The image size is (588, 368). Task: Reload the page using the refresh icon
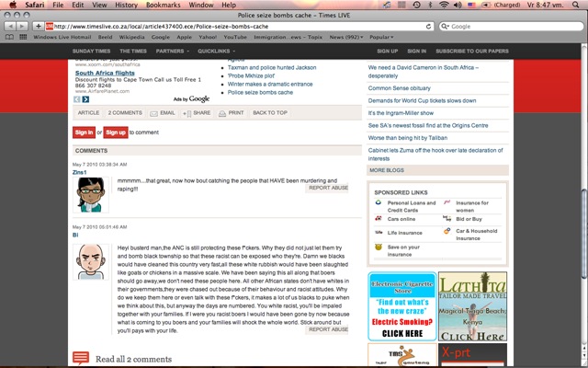coord(428,27)
